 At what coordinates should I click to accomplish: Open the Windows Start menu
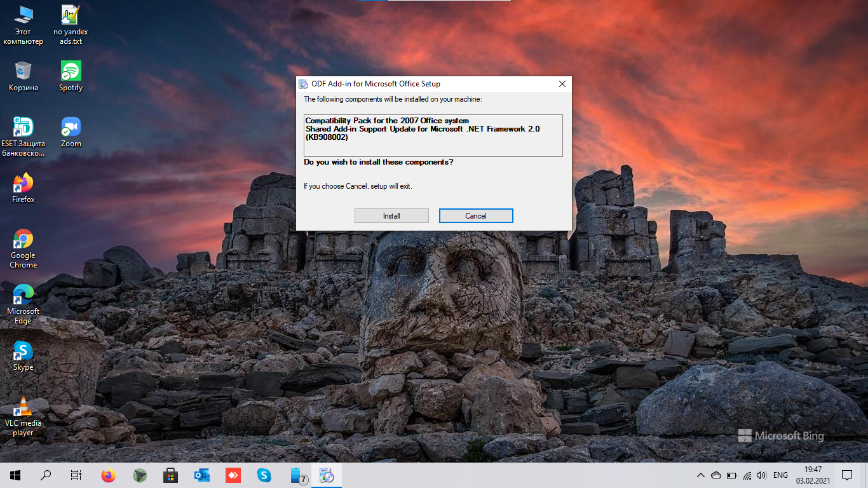[15, 475]
